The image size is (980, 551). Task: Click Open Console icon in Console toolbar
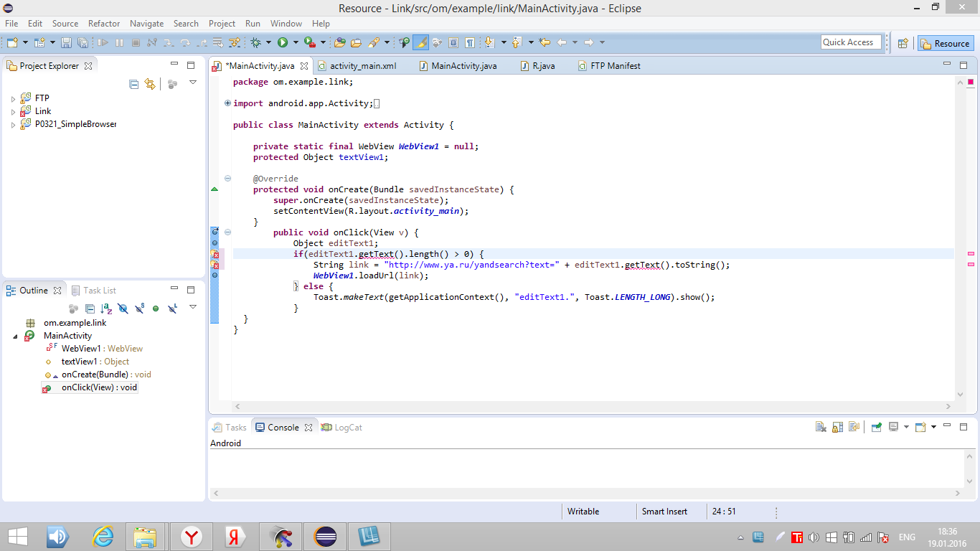pos(921,427)
